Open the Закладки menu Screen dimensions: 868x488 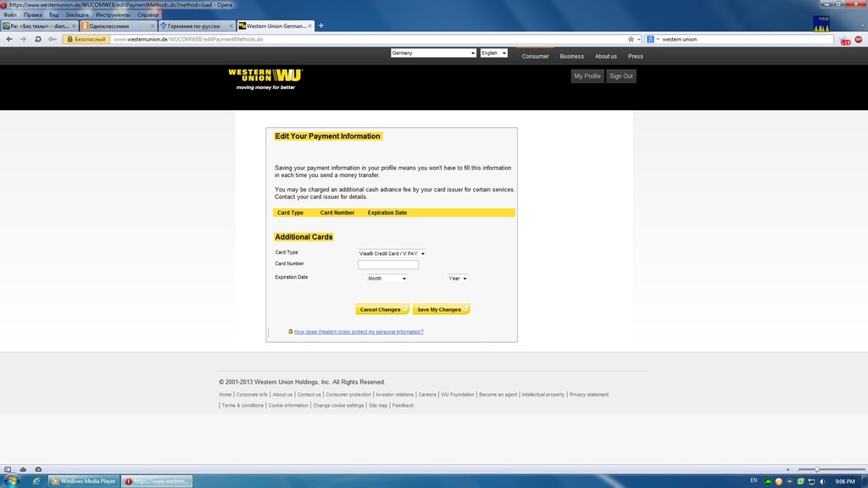tap(76, 14)
